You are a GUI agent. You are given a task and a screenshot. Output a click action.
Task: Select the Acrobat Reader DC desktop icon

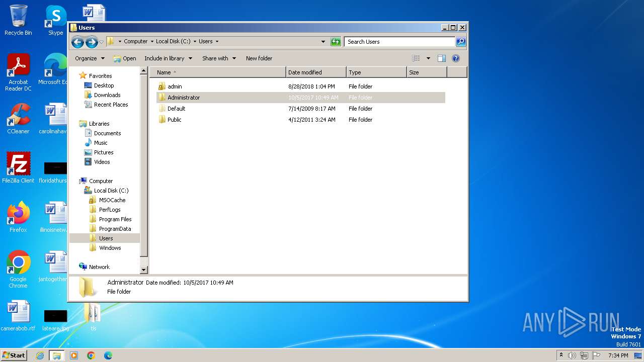coord(18,72)
